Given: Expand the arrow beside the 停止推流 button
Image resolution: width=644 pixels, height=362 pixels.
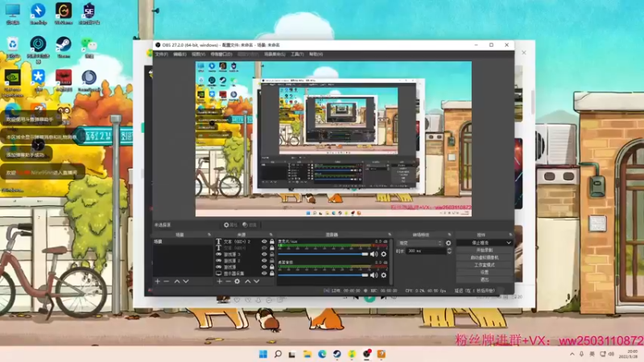Looking at the screenshot, I should (509, 243).
